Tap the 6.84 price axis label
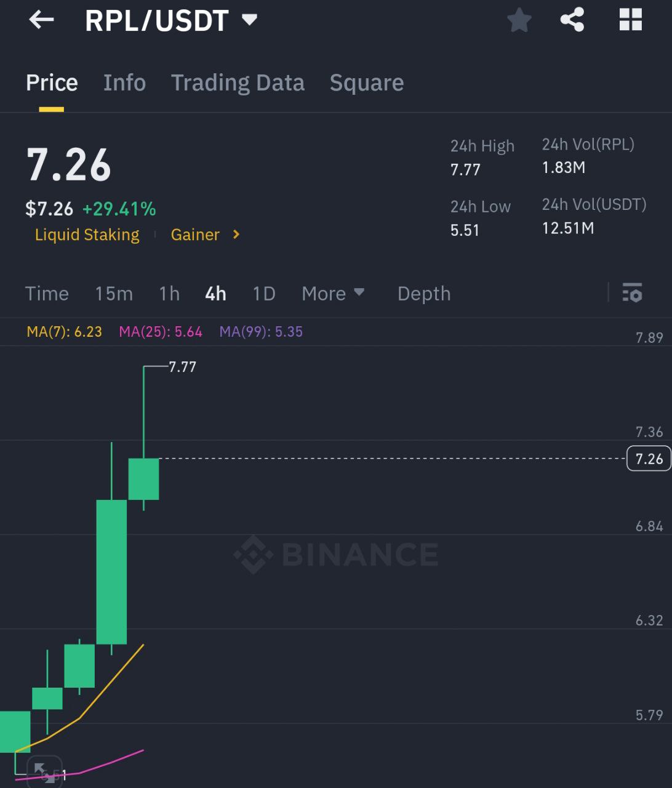The image size is (672, 788). pyautogui.click(x=649, y=526)
